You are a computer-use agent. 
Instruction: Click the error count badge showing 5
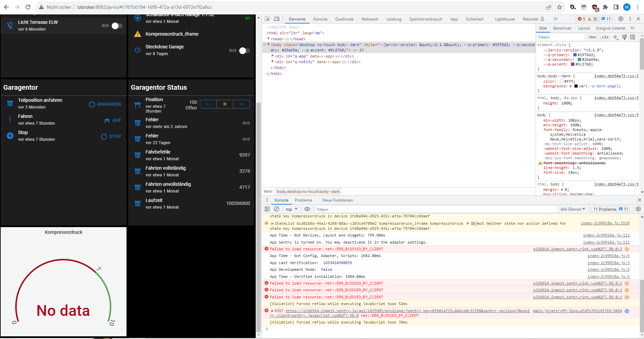(x=581, y=19)
